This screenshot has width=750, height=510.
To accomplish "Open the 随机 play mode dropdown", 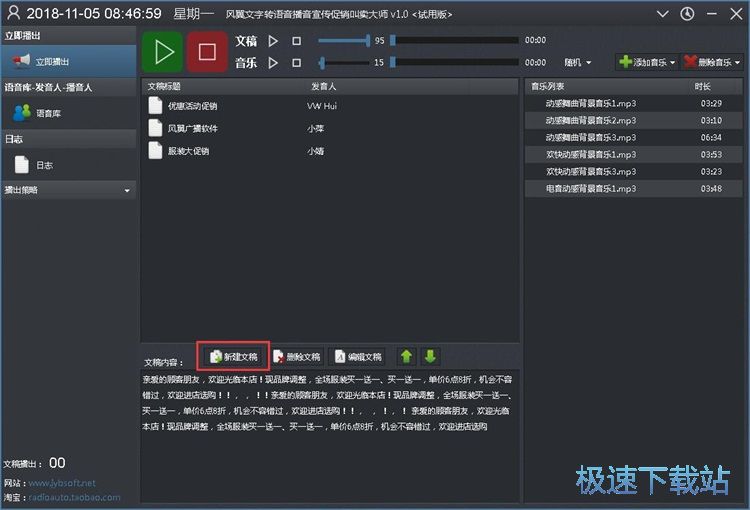I will click(x=577, y=62).
